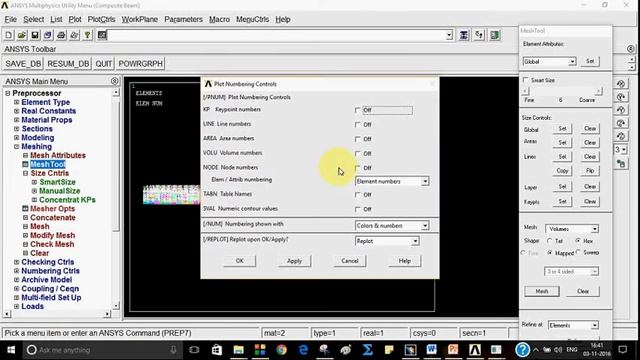Select the Sweep mesher radio button
This screenshot has height=360, width=640.
pyautogui.click(x=578, y=252)
